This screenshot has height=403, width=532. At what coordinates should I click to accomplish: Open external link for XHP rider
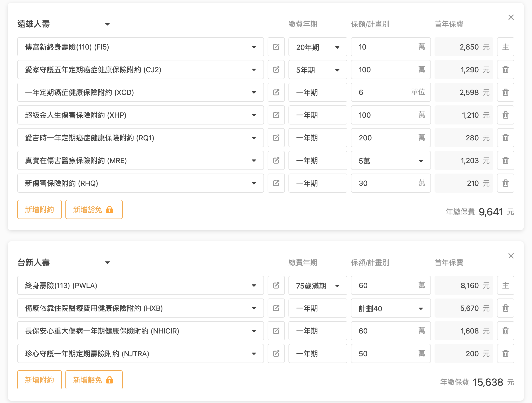point(276,115)
